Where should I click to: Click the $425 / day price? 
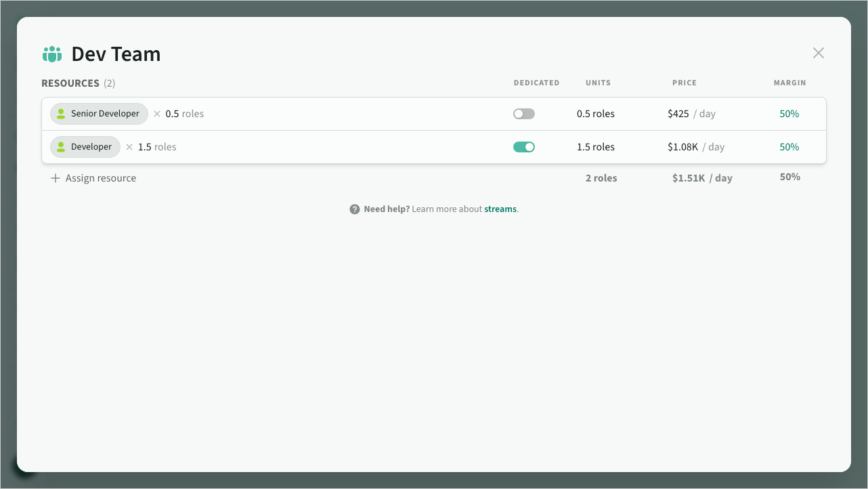(691, 114)
